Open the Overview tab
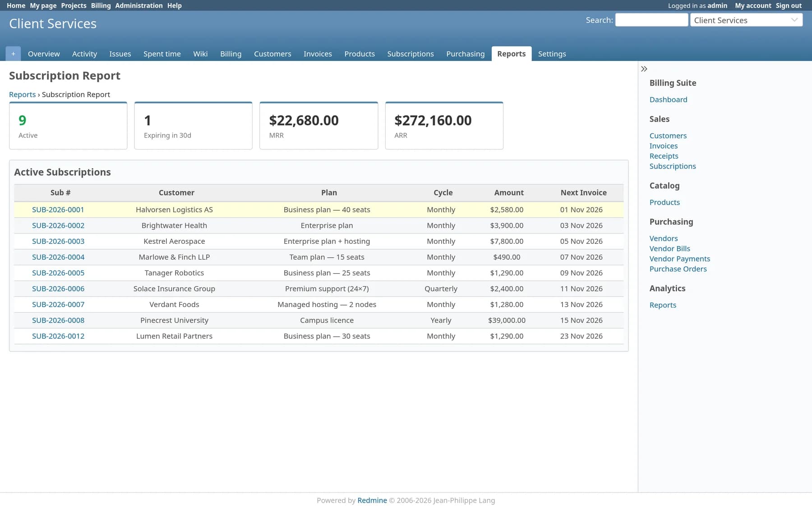The width and height of the screenshot is (812, 508). point(44,54)
